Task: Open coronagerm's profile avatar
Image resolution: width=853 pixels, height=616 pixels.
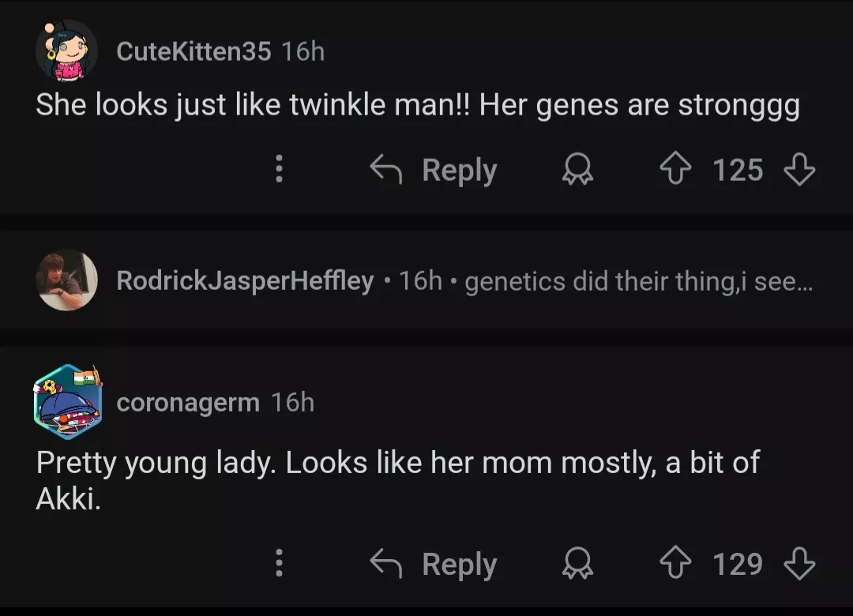Action: (x=68, y=402)
